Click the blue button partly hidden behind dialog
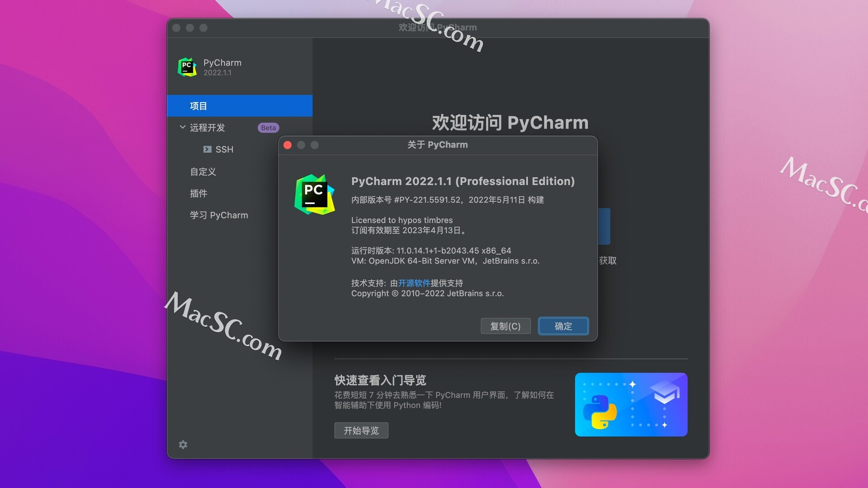The image size is (868, 488). pos(604,226)
